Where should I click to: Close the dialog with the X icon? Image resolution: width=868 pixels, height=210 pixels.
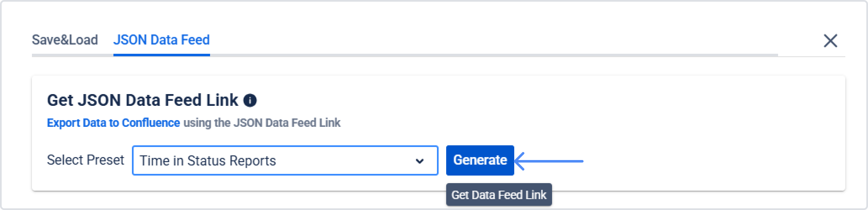click(x=830, y=41)
